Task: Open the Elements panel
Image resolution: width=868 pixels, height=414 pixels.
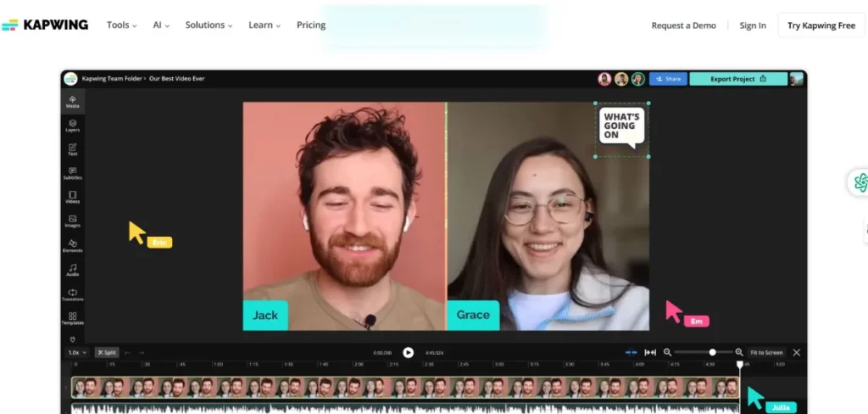Action: point(73,246)
